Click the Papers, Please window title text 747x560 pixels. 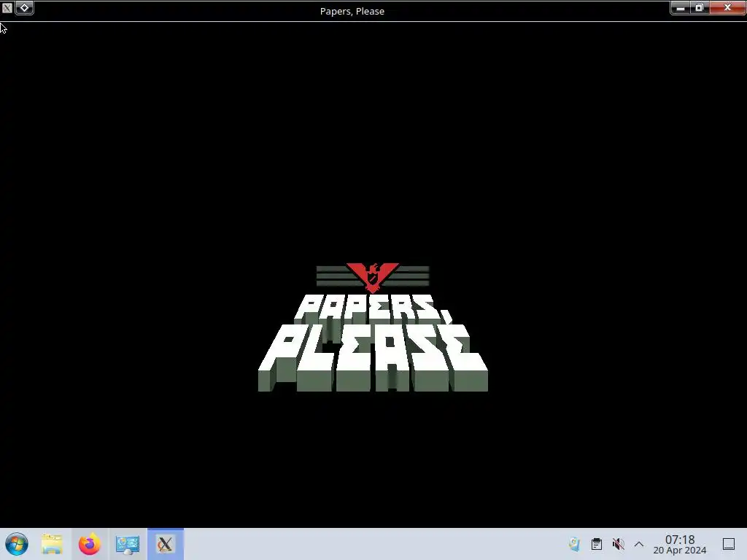tap(352, 11)
